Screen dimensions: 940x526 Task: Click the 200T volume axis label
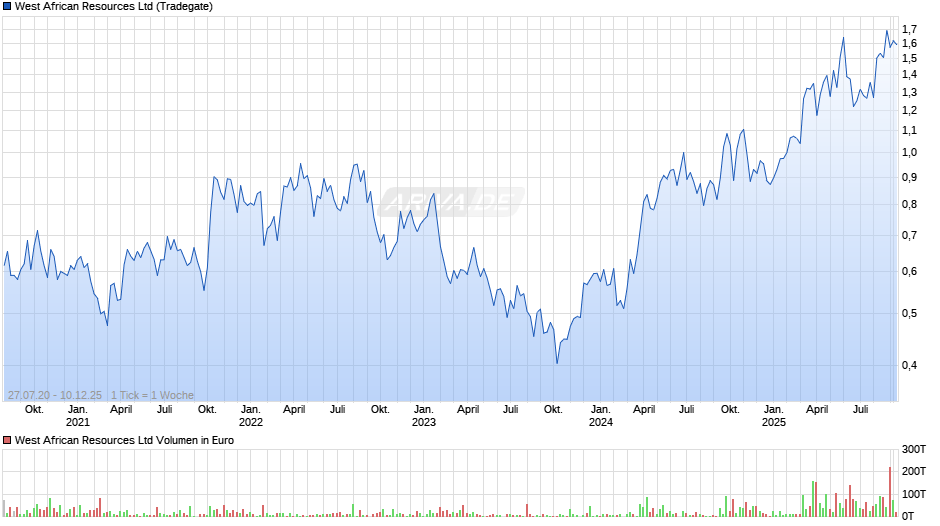point(914,471)
